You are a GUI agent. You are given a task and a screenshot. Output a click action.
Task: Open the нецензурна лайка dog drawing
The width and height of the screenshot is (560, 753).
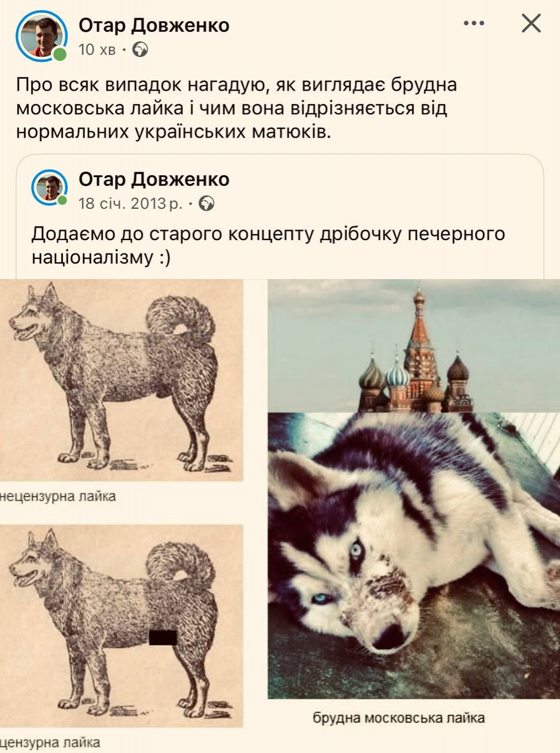121,381
